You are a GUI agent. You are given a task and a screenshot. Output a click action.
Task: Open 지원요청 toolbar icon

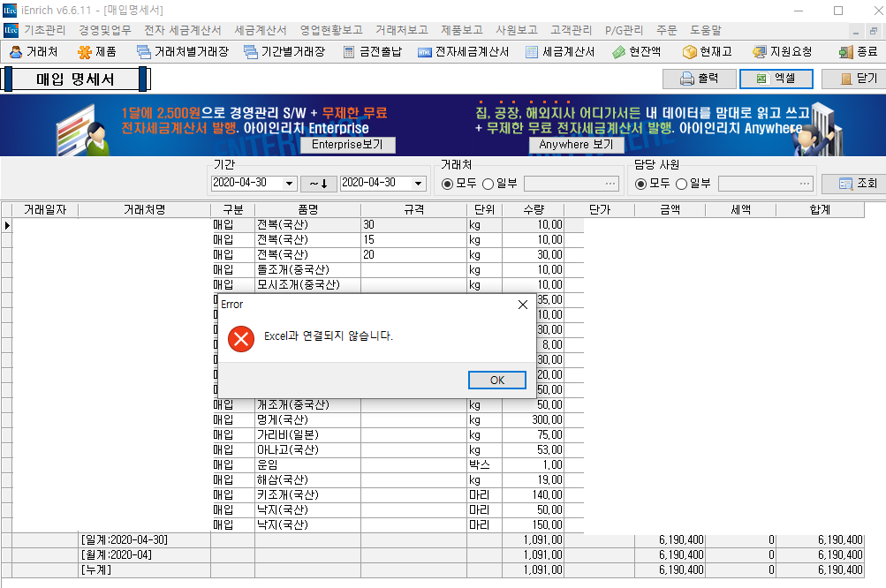point(759,52)
